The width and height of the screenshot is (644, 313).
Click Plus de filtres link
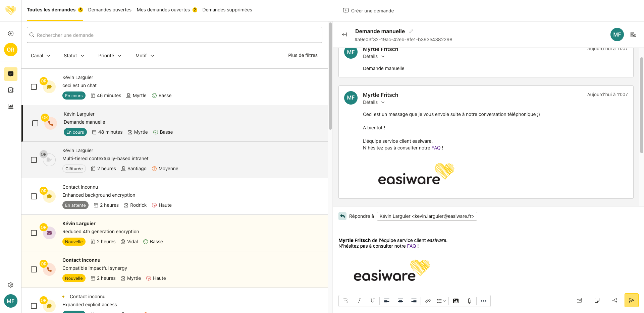[x=303, y=55]
